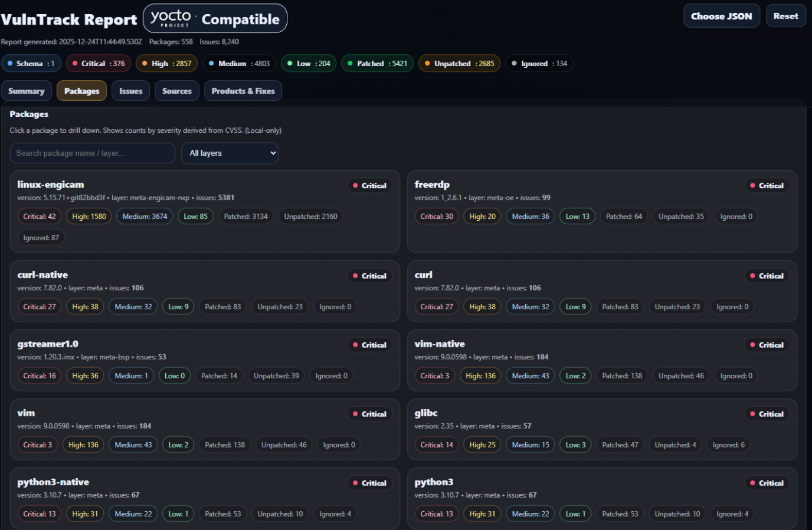The height and width of the screenshot is (530, 812).
Task: Click the 'Patched: 64' chip on freerdp
Action: 624,217
